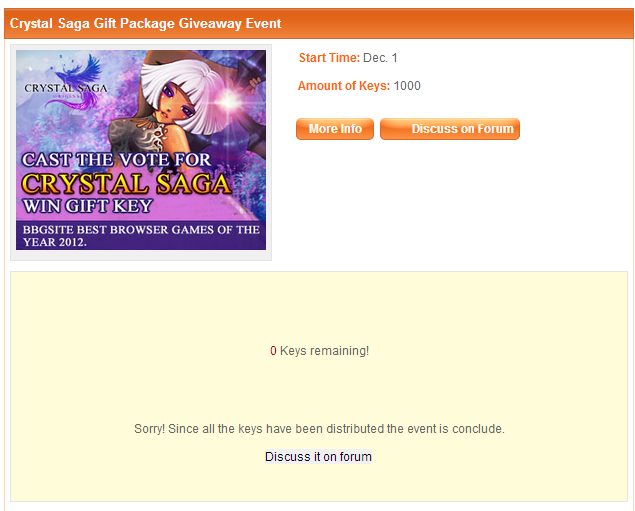Click the red 0 keys remaining counter
This screenshot has width=635, height=511.
(273, 351)
